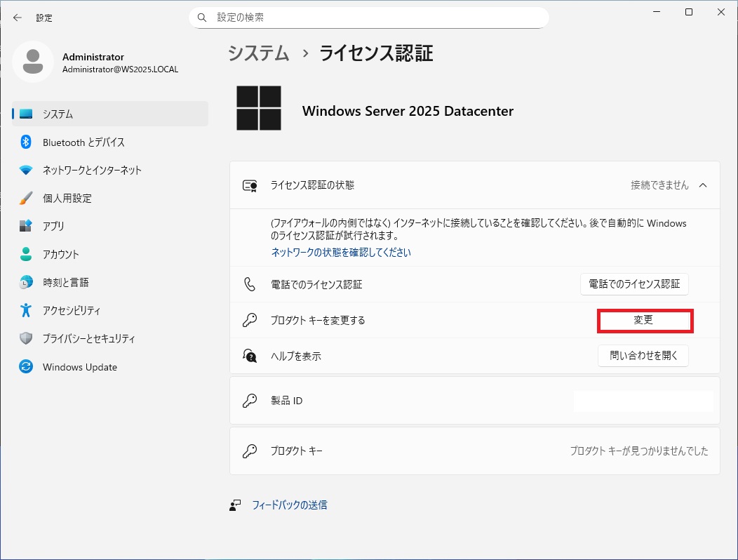Click the プライバシー shield icon
This screenshot has width=738, height=560.
[x=26, y=338]
